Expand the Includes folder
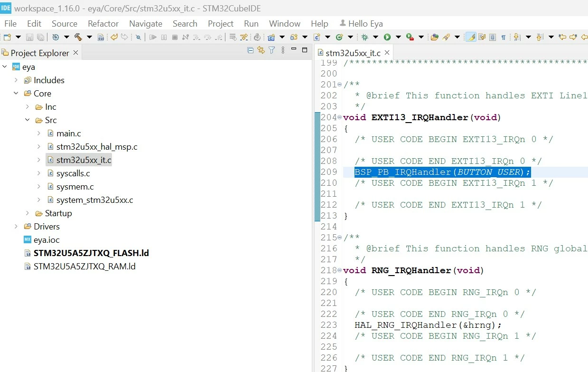This screenshot has height=372, width=588. pyautogui.click(x=16, y=80)
